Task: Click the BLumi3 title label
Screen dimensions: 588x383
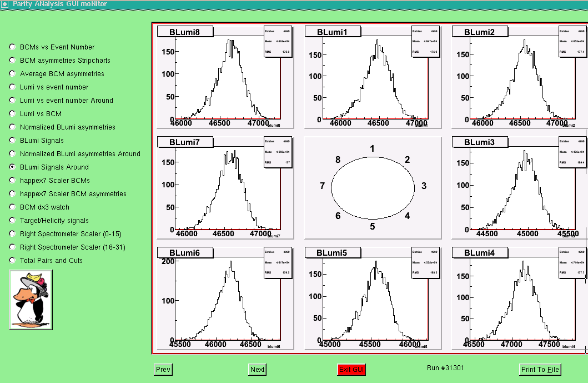Action: click(480, 142)
